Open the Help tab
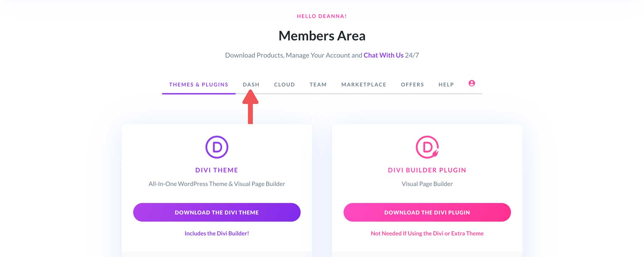Screen dimensions: 644x257 pos(446,84)
